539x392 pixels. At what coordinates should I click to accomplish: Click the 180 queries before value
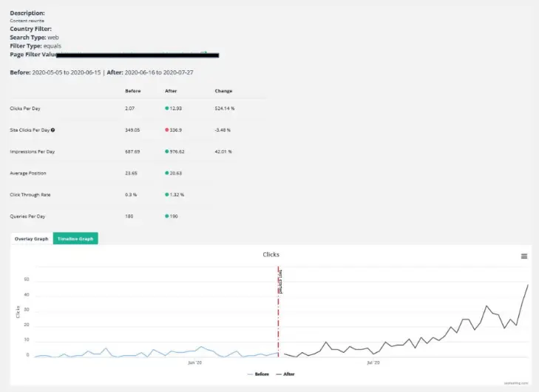129,216
